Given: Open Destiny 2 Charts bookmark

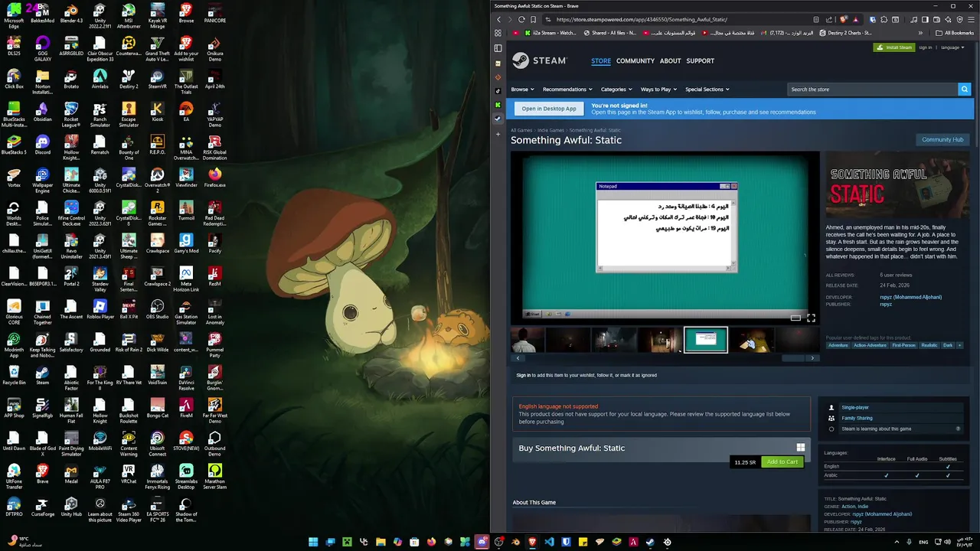Looking at the screenshot, I should tap(846, 33).
